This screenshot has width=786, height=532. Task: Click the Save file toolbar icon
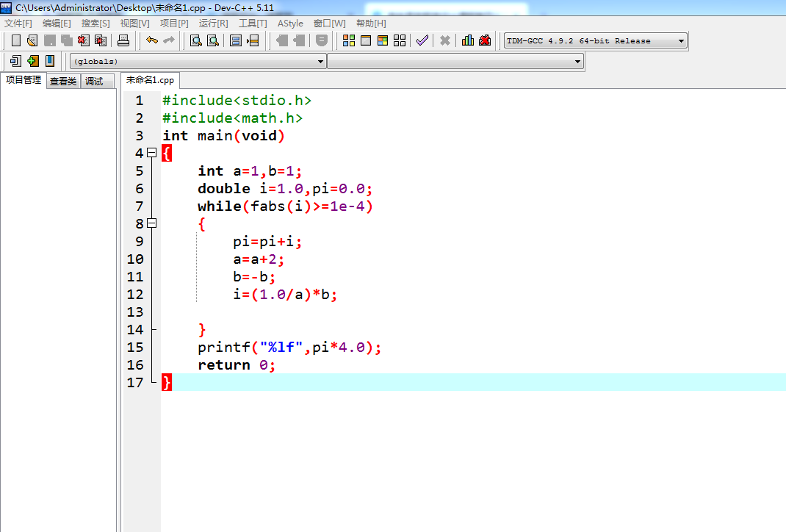[50, 40]
